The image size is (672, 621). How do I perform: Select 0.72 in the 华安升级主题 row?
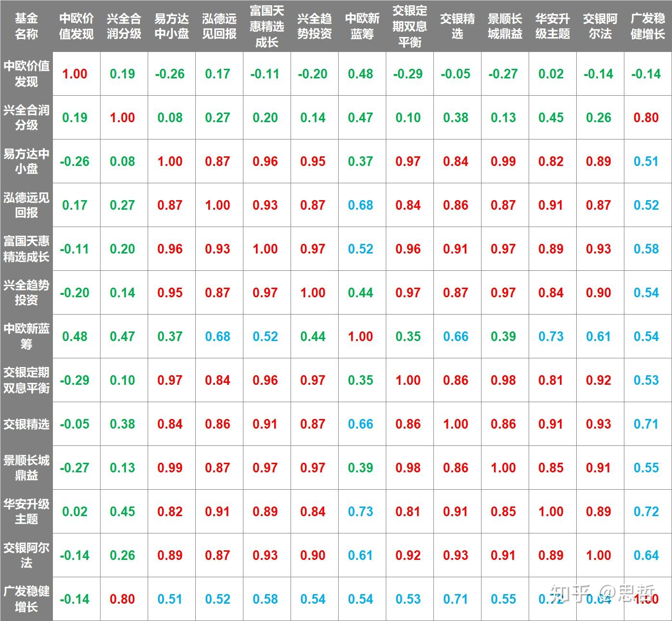646,512
